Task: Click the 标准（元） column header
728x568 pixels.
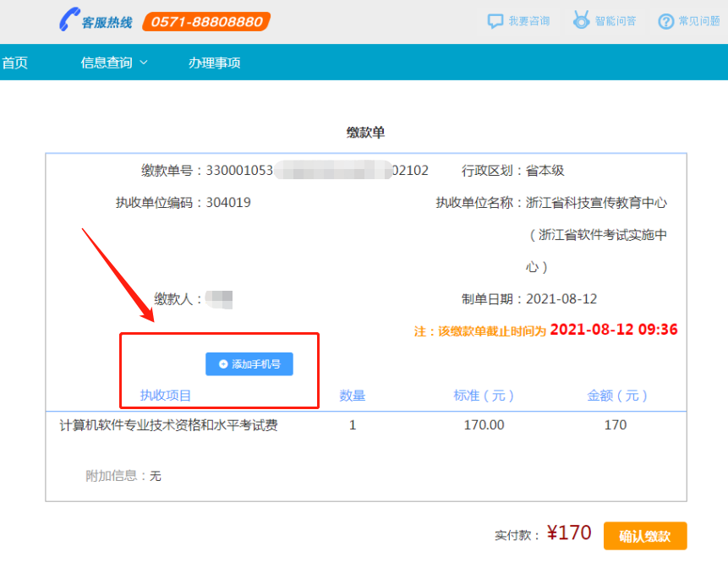Action: coord(484,396)
